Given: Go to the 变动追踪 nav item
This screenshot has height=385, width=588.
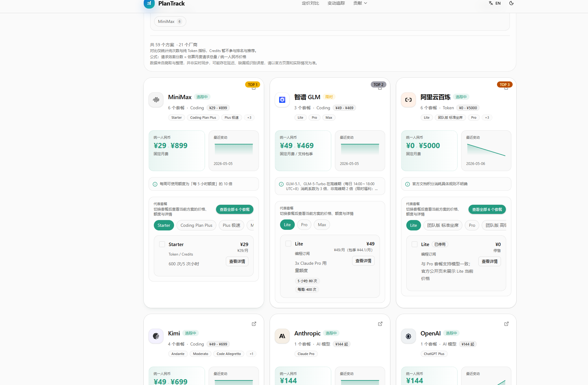Looking at the screenshot, I should pos(336,3).
